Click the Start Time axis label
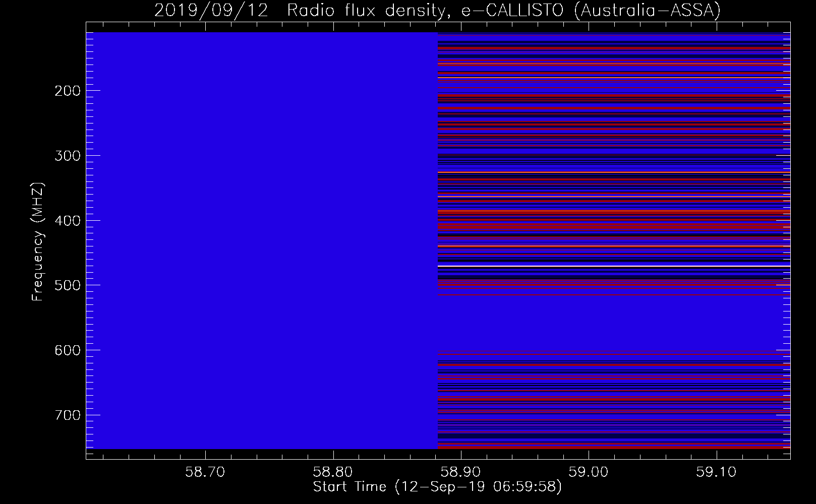Image resolution: width=816 pixels, height=504 pixels. (437, 487)
